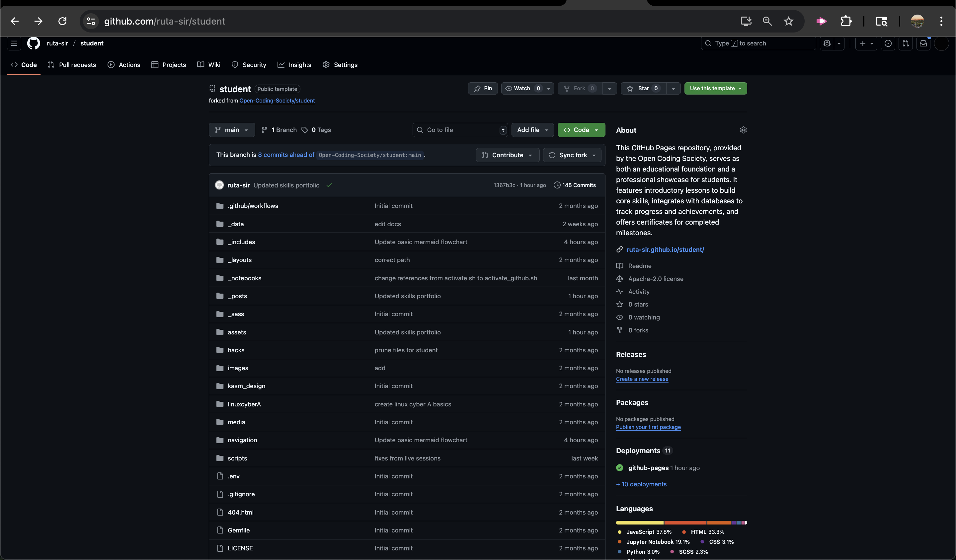Expand Copilot dropdown arrow in header
The image size is (956, 560).
(x=839, y=43)
